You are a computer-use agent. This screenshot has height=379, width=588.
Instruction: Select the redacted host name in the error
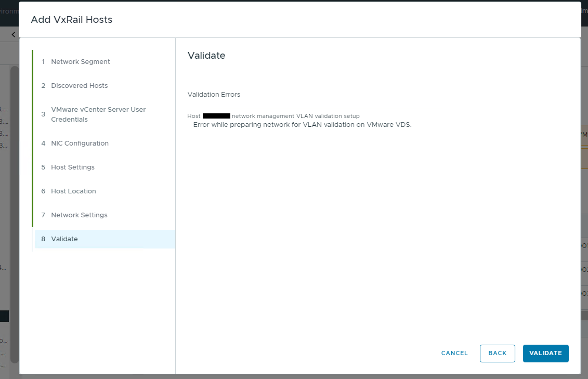tap(216, 116)
